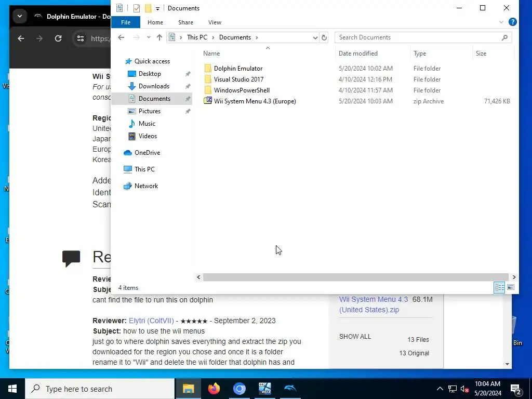Open Recent locations dropdown arrow
Image resolution: width=532 pixels, height=399 pixels.
click(x=149, y=37)
